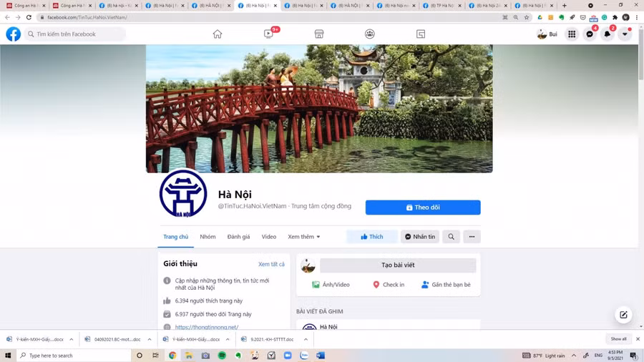Show hidden system tray icons

(574, 356)
